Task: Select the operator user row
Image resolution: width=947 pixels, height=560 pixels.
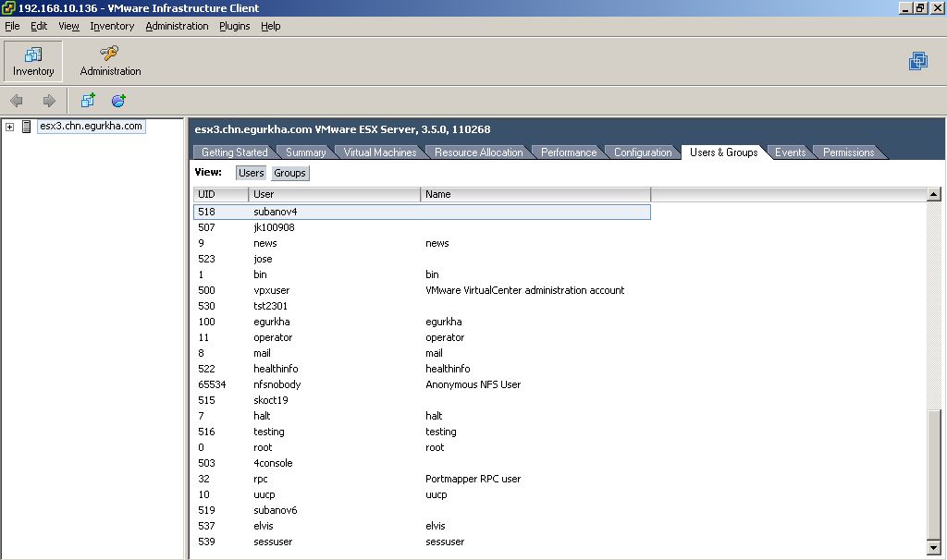Action: click(x=422, y=337)
